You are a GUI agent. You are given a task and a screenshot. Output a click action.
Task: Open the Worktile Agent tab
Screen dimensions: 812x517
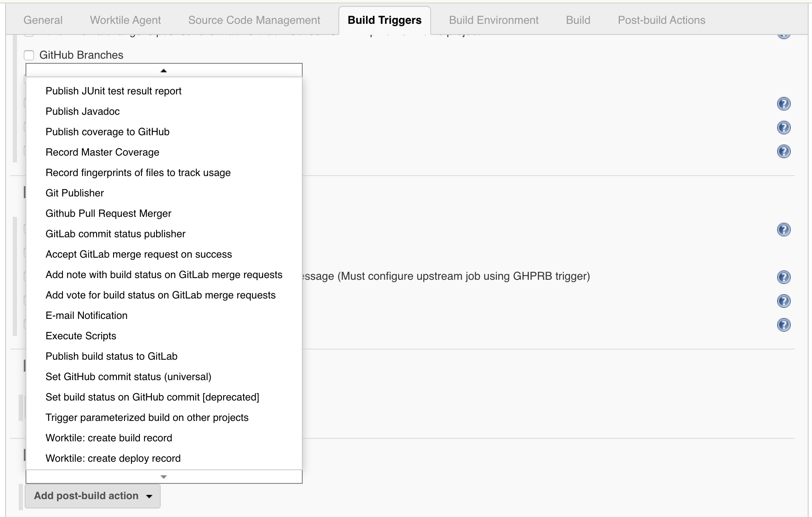[x=125, y=20]
